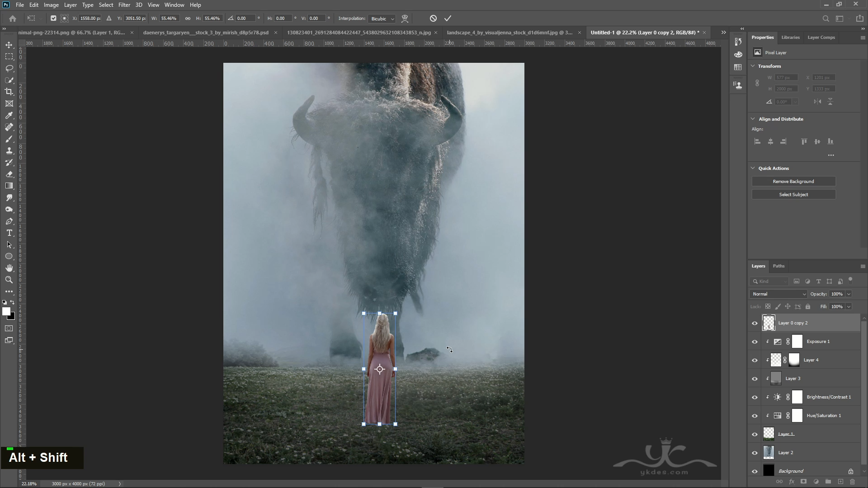Hide Brightness/Contrast 1 layer
The width and height of the screenshot is (868, 488).
tap(755, 397)
